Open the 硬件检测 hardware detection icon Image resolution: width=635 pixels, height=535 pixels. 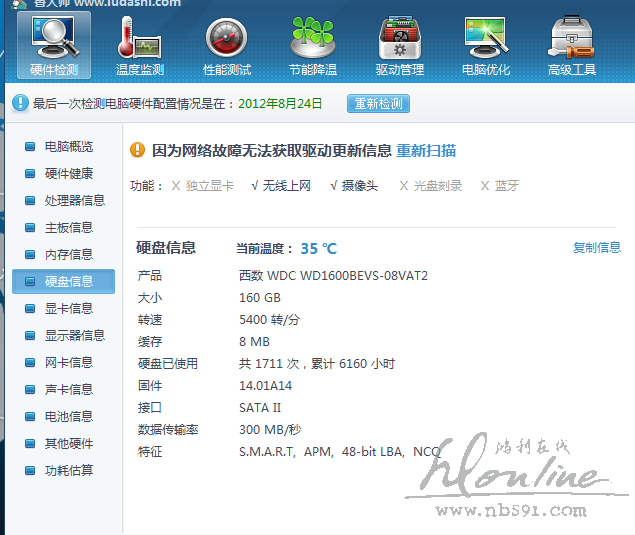tap(54, 44)
